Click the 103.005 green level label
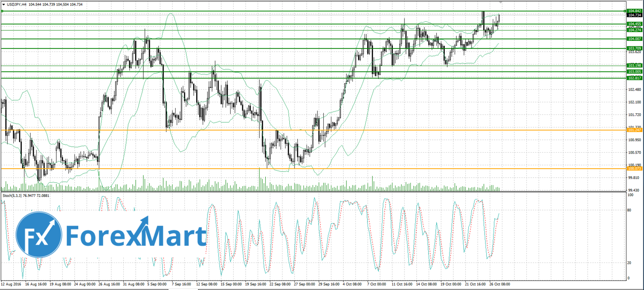 pos(634,72)
